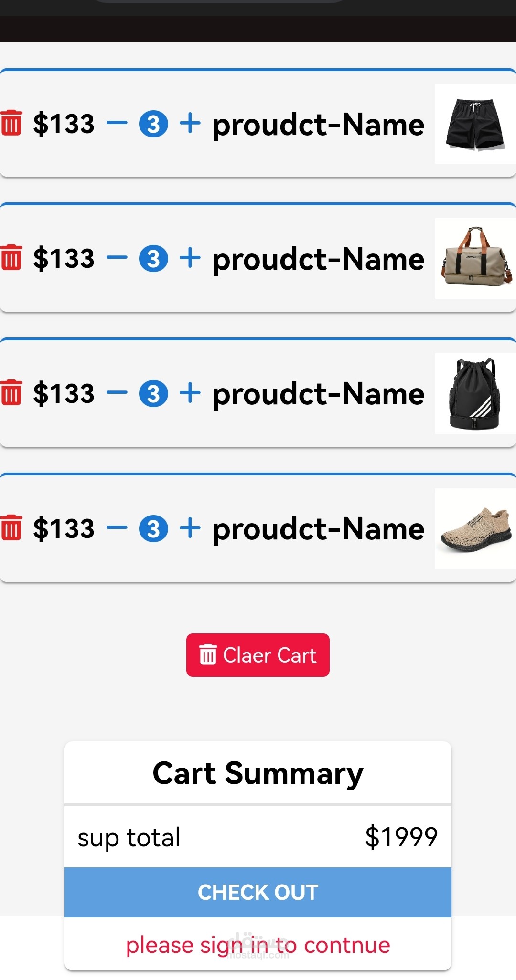Add one more beige sneaker
Image resolution: width=516 pixels, height=980 pixels.
190,528
